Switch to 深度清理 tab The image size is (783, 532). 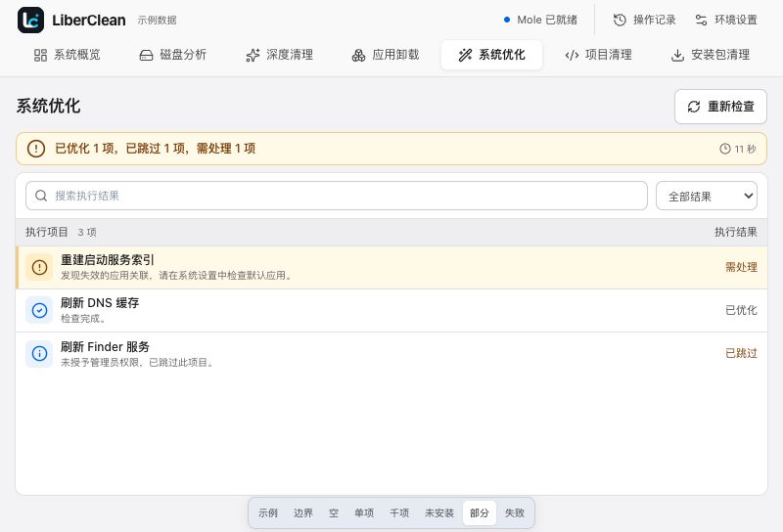[x=280, y=55]
